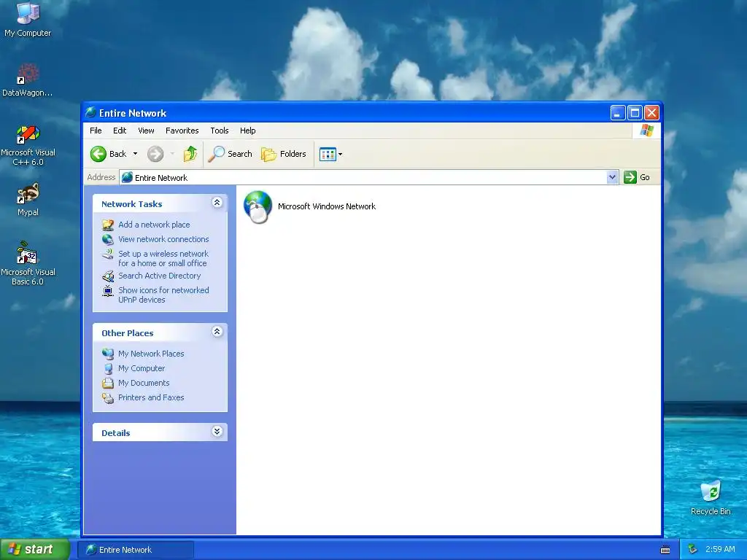Click the green Back arrow icon
The width and height of the screenshot is (747, 560).
coord(98,154)
